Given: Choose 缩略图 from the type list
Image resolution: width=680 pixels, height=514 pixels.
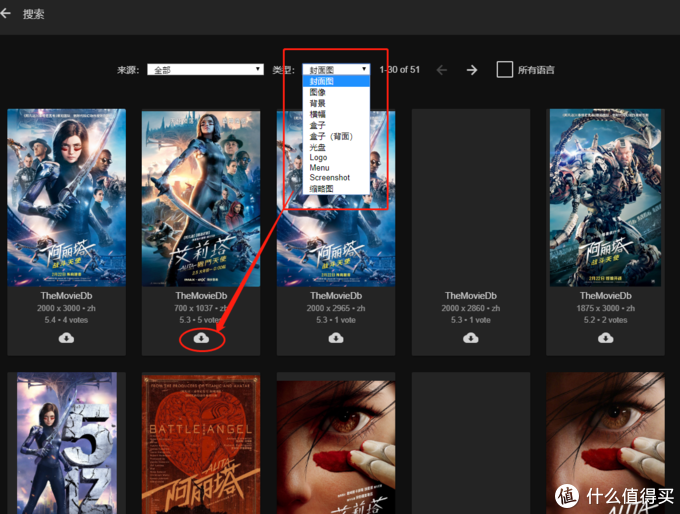Looking at the screenshot, I should (x=336, y=188).
